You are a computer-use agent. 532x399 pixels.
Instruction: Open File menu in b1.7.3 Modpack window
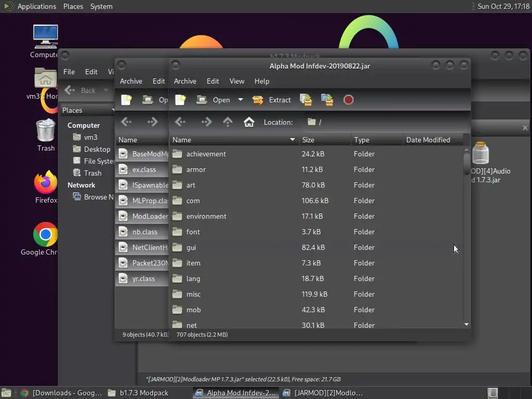tap(69, 72)
